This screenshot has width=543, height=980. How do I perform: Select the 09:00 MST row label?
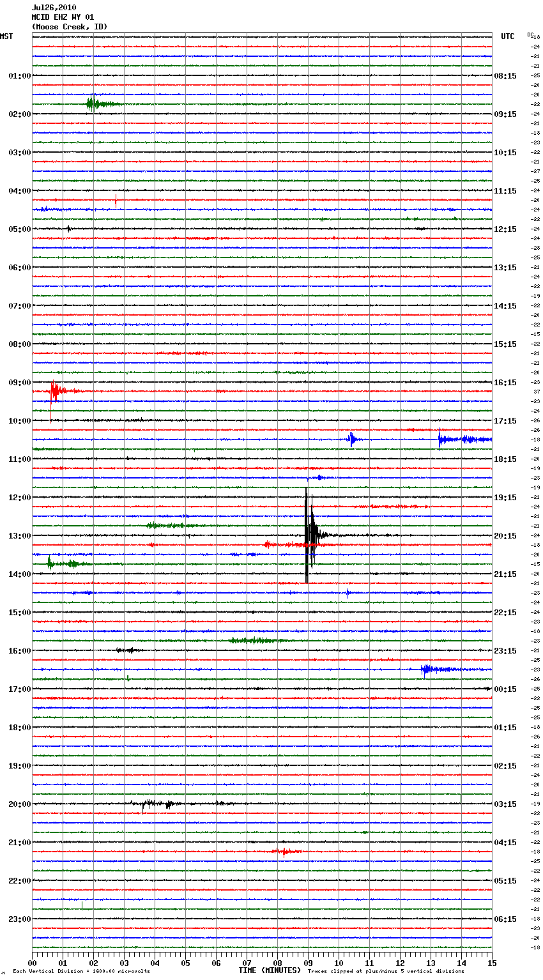[19, 383]
